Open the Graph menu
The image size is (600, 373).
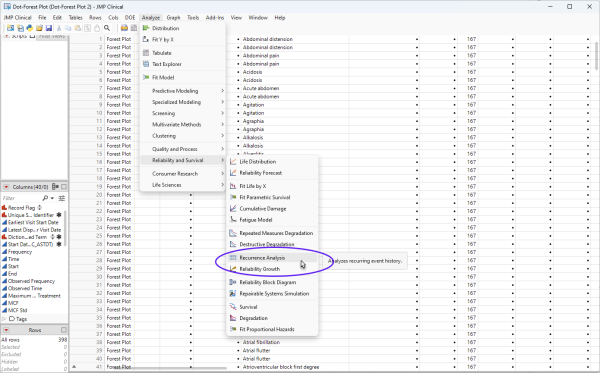tap(173, 18)
